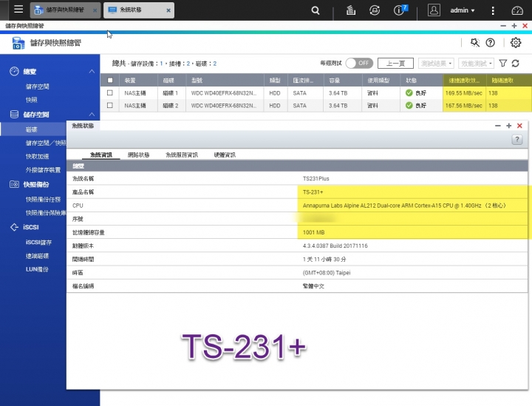Open LUN Backup sidebar item
The image size is (532, 406).
37,269
